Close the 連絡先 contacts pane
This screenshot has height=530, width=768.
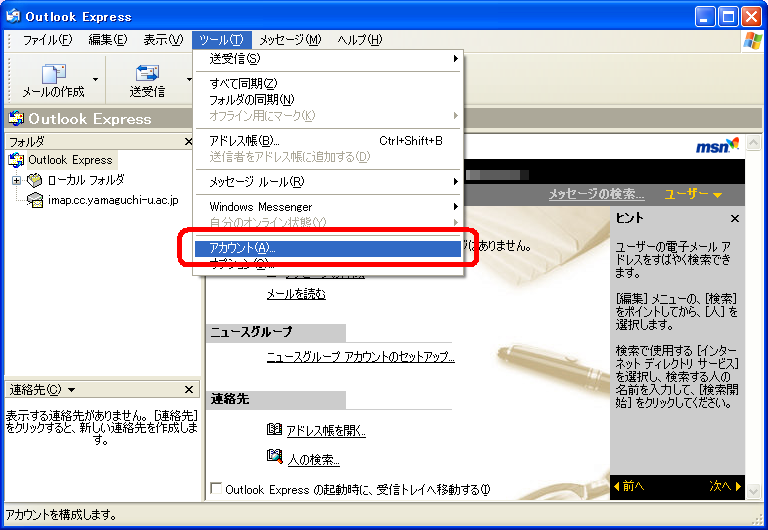coord(189,390)
